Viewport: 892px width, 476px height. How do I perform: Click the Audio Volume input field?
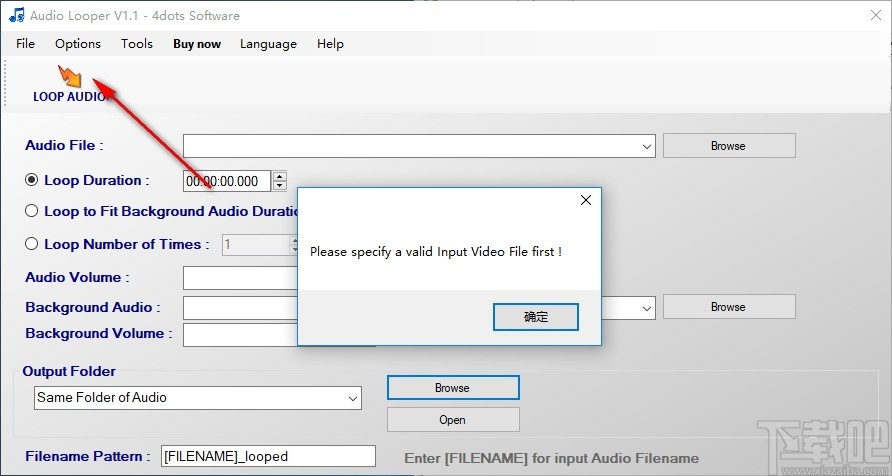pyautogui.click(x=240, y=278)
